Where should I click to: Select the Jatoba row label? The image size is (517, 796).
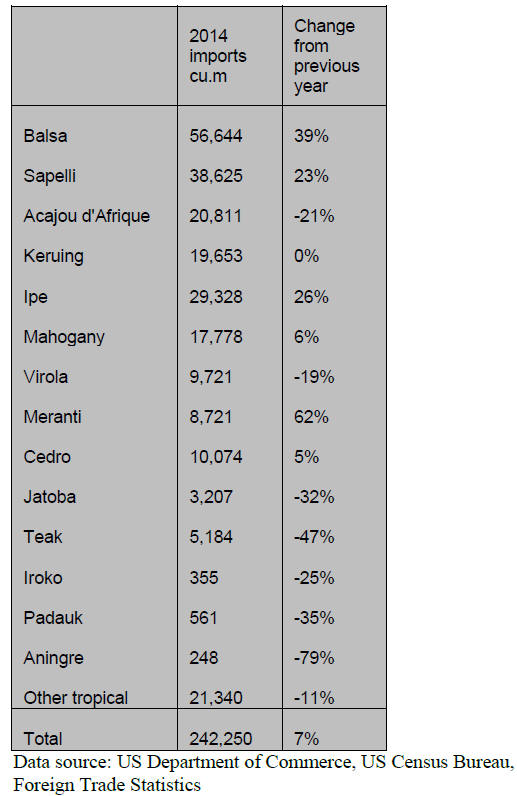(x=50, y=497)
